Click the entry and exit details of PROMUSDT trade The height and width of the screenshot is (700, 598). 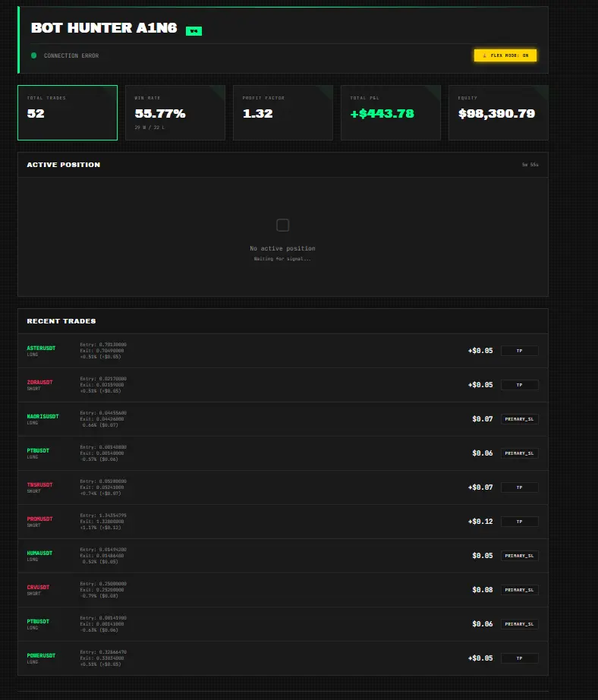[x=103, y=522]
